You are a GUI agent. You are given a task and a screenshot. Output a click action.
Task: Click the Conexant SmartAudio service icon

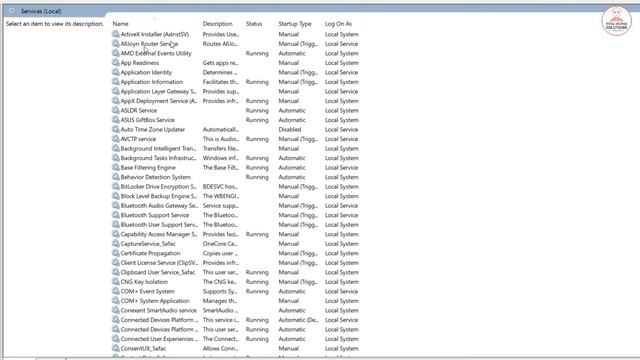[x=116, y=310]
